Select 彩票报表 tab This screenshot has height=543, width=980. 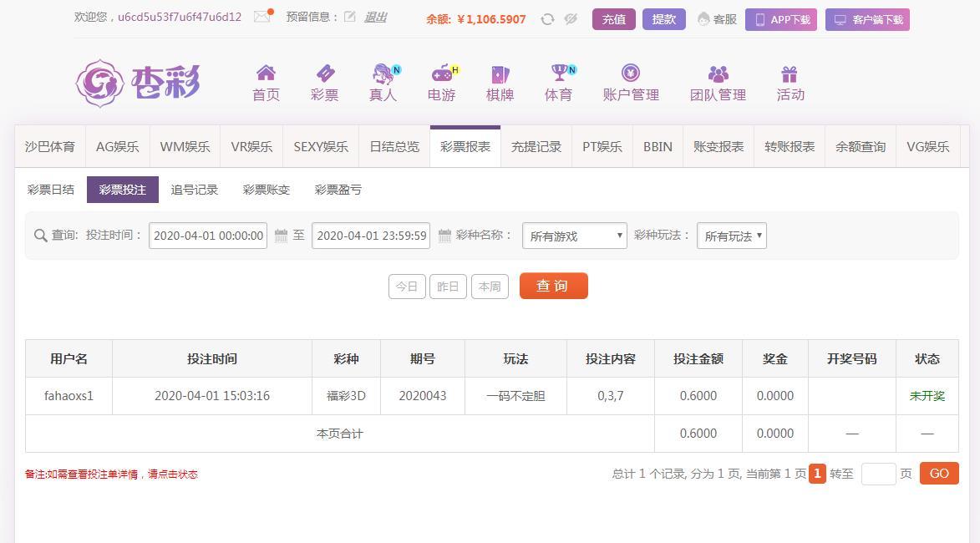pos(465,147)
